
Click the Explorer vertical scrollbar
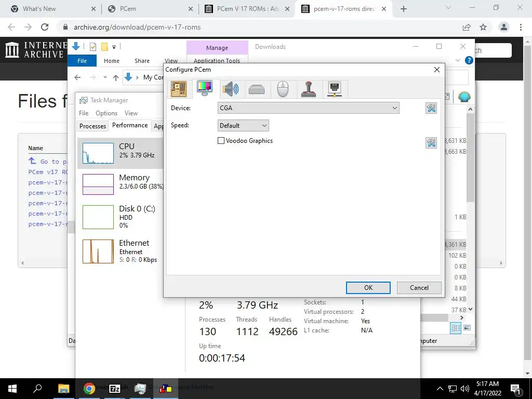point(470,158)
